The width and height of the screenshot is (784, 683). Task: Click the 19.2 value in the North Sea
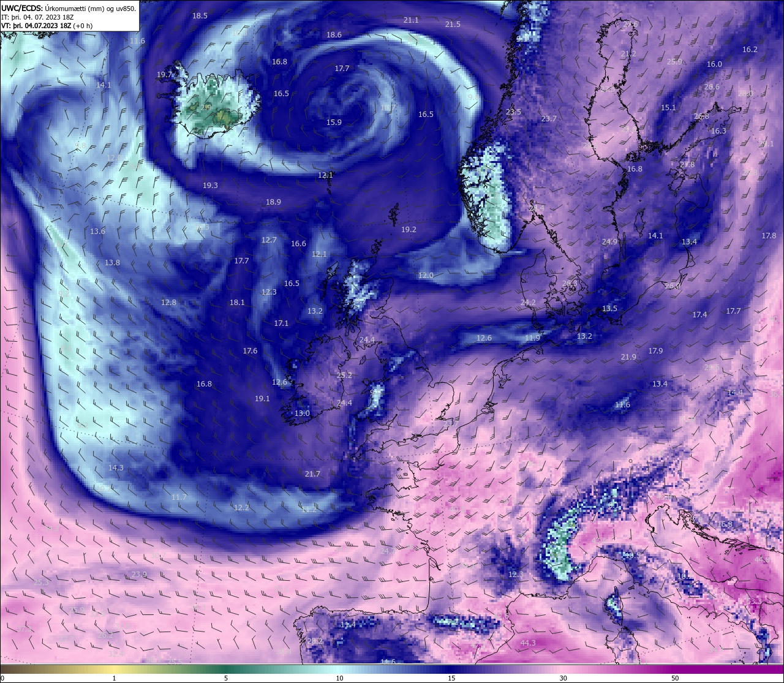tap(409, 230)
